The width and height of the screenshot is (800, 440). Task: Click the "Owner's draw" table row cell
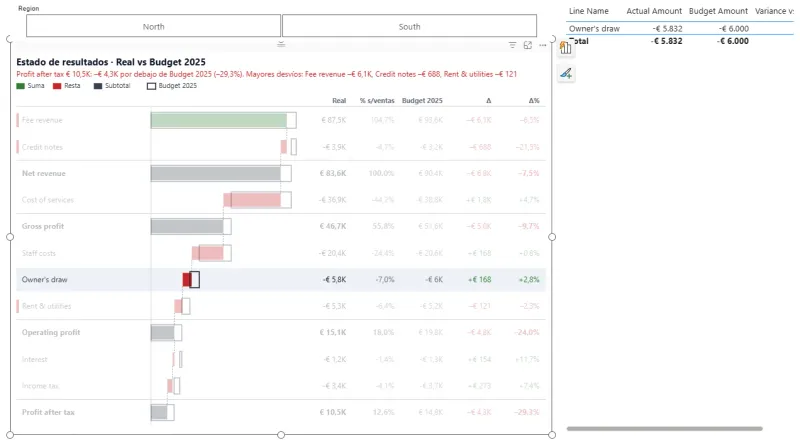[x=594, y=29]
